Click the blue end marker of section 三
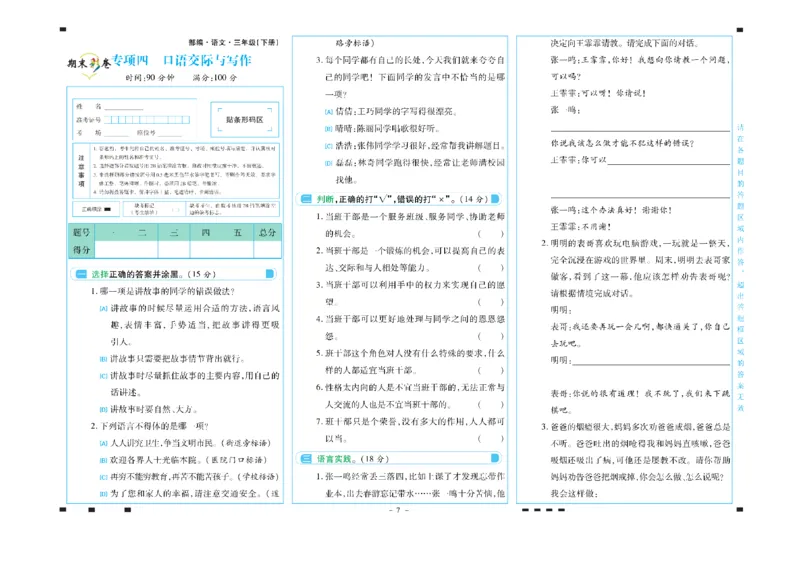The width and height of the screenshot is (800, 566). (495, 459)
